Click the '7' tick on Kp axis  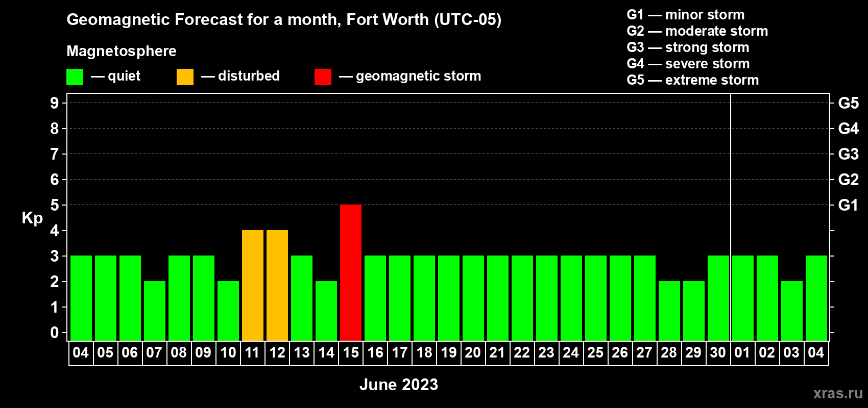55,154
